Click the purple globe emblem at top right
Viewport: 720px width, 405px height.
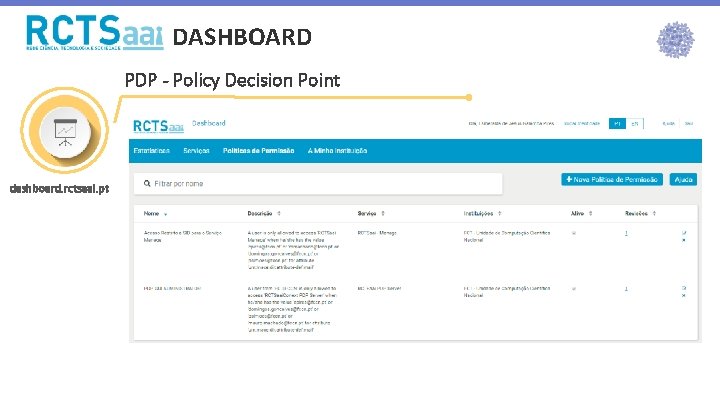click(675, 40)
